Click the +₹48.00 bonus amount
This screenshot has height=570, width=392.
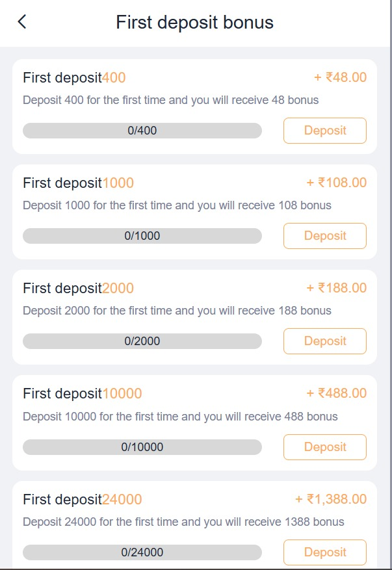[340, 77]
